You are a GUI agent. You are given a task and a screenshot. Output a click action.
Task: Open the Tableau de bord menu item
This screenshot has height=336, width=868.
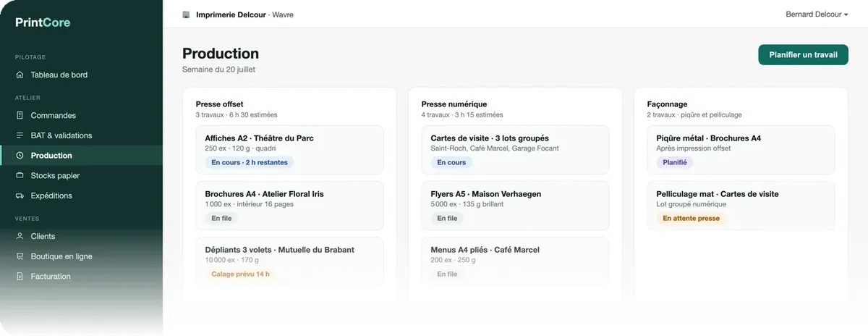tap(81, 75)
